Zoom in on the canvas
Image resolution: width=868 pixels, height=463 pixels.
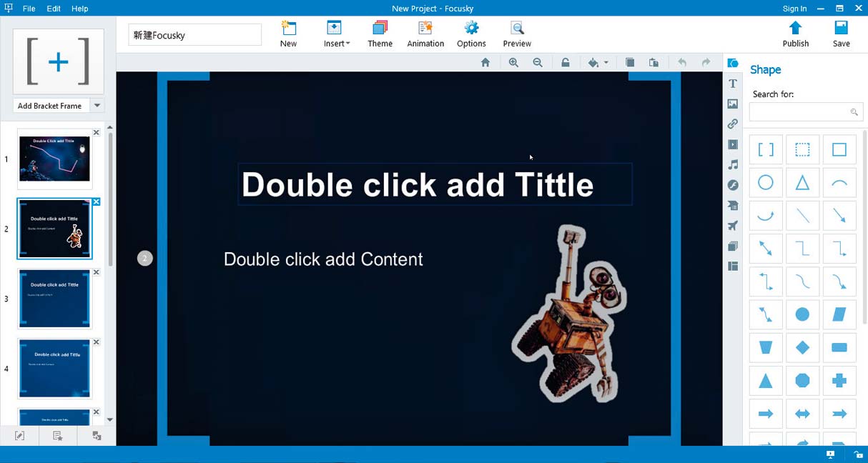point(513,63)
